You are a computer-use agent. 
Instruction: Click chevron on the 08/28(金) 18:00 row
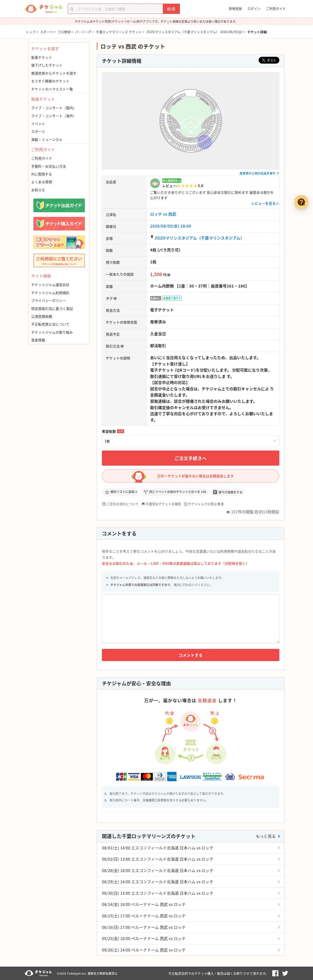coord(279,870)
